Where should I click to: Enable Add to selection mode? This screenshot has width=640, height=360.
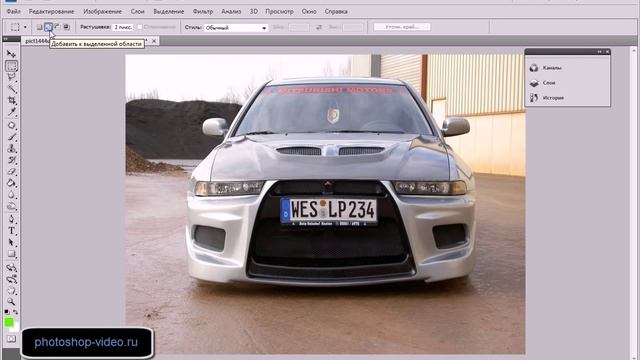pyautogui.click(x=48, y=27)
